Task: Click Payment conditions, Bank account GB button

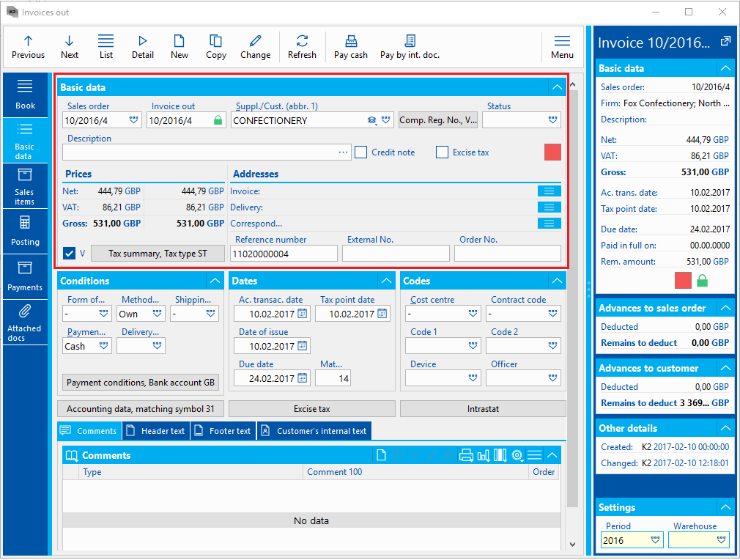Action: tap(141, 383)
